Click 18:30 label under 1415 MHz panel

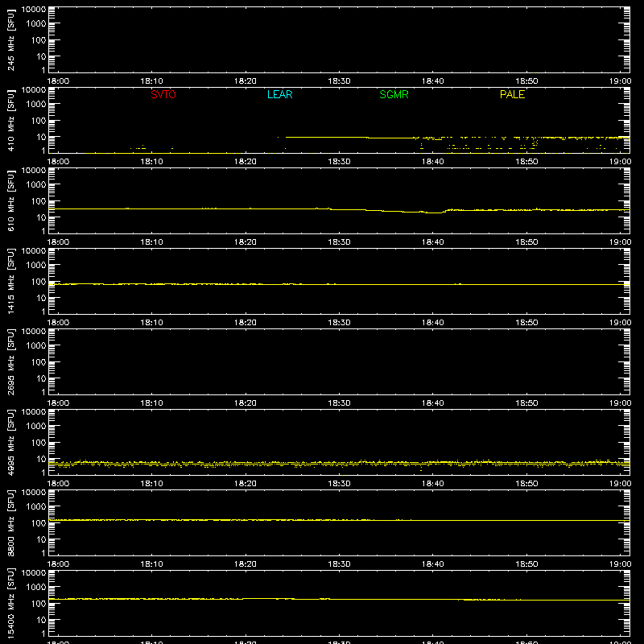339,323
